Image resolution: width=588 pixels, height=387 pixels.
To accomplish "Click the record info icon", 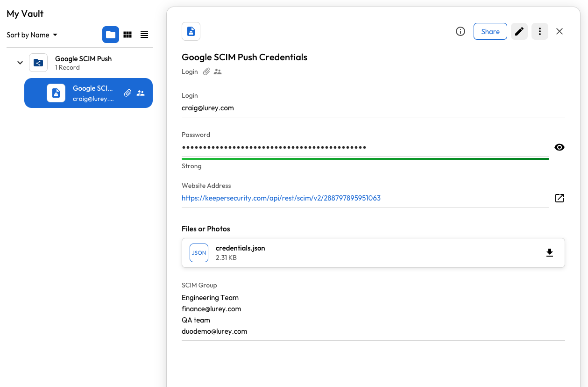I will click(460, 31).
